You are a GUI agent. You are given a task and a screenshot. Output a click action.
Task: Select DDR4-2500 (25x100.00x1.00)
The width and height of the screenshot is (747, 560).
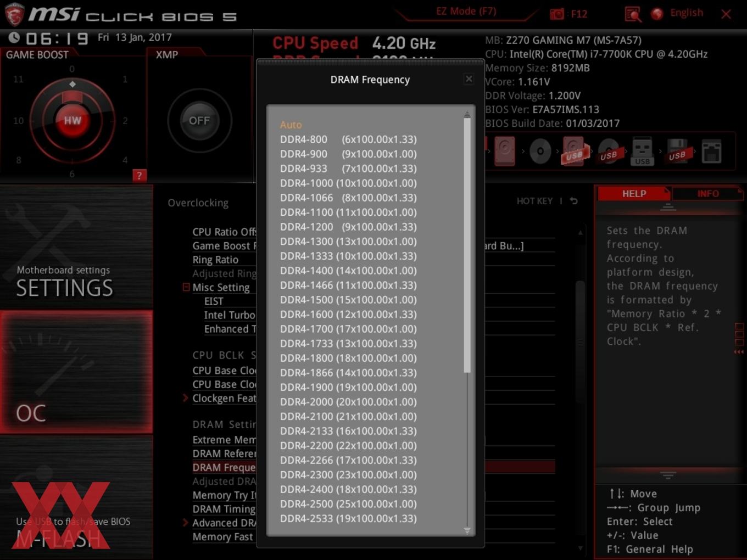(x=348, y=504)
